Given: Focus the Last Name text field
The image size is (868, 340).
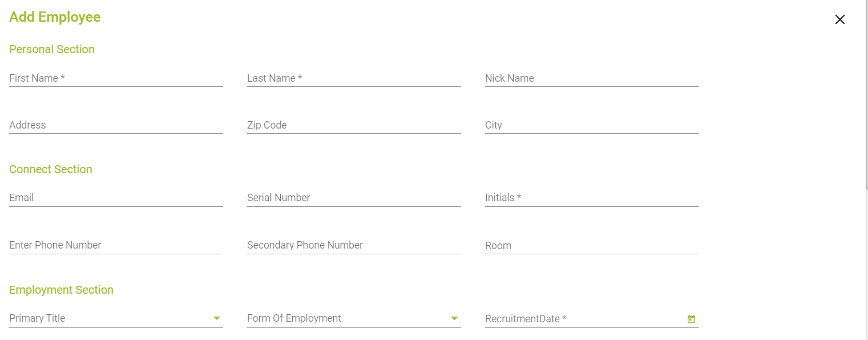Looking at the screenshot, I should coord(354,78).
